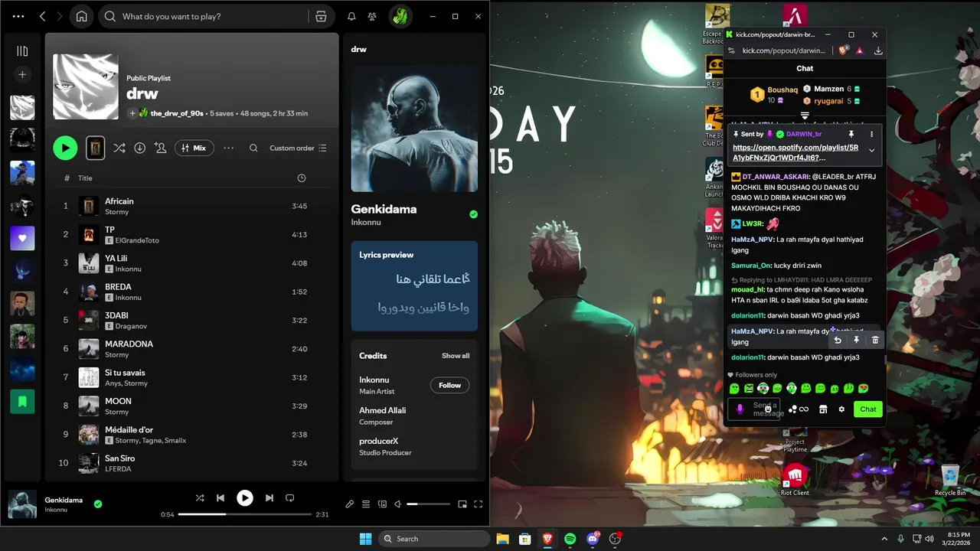980x551 pixels.
Task: Click reply arrow on HaMzA_NPV message
Action: point(838,340)
